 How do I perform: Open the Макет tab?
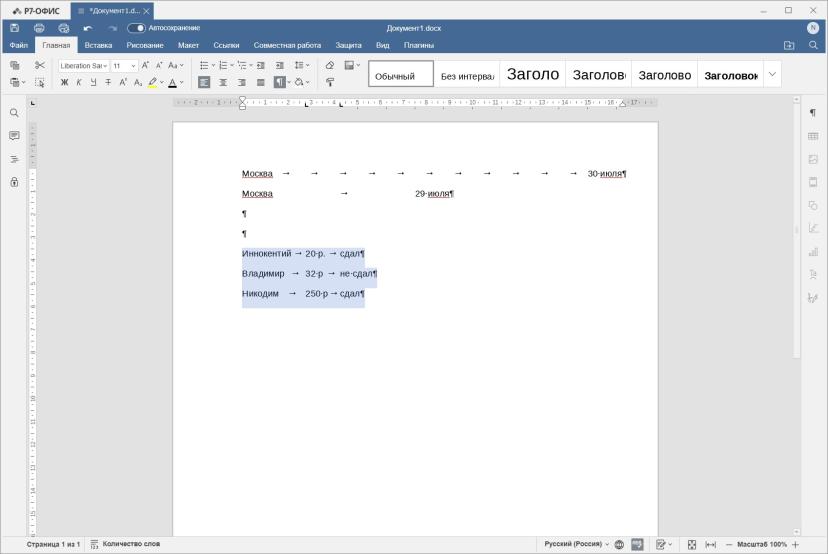coord(188,45)
